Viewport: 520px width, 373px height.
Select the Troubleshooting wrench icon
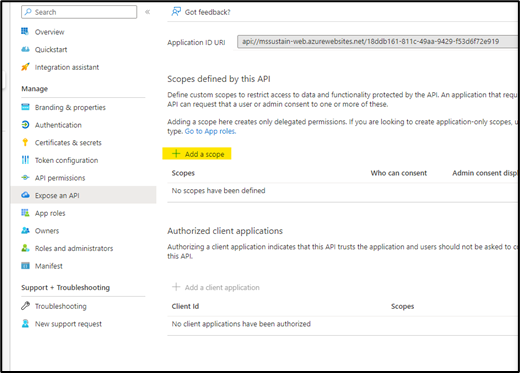pyautogui.click(x=25, y=306)
